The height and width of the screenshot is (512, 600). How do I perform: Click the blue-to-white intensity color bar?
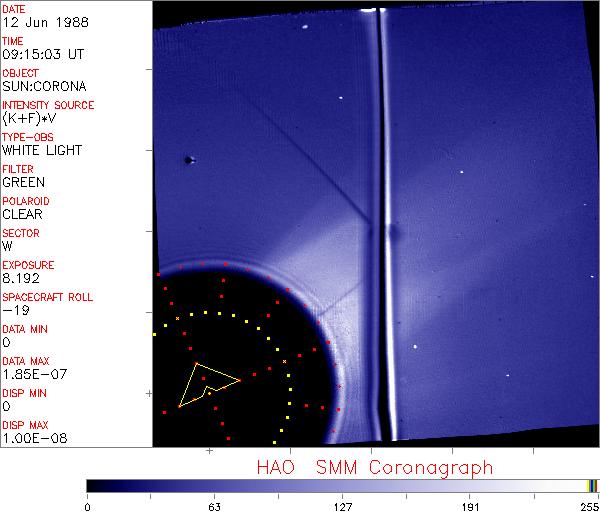(342, 486)
